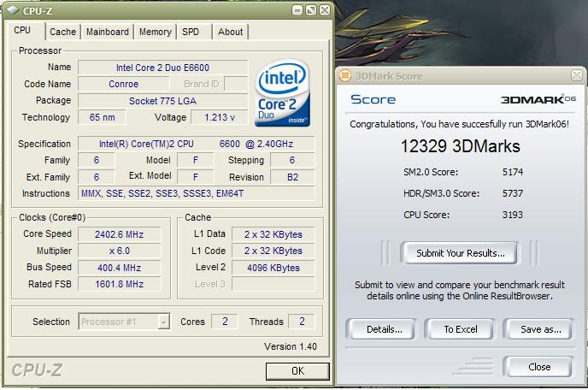Switch to the Cache tab
The height and width of the screenshot is (390, 588).
tap(62, 32)
